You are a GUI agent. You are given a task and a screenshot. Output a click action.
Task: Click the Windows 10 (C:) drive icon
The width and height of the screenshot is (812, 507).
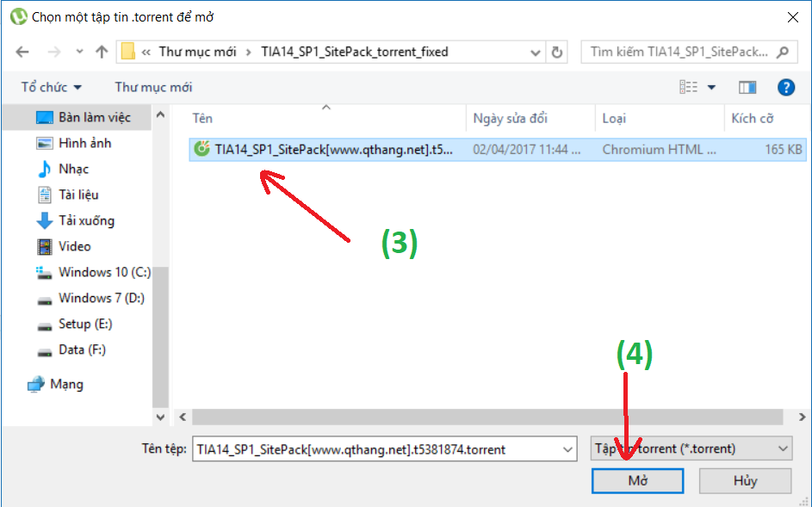44,273
